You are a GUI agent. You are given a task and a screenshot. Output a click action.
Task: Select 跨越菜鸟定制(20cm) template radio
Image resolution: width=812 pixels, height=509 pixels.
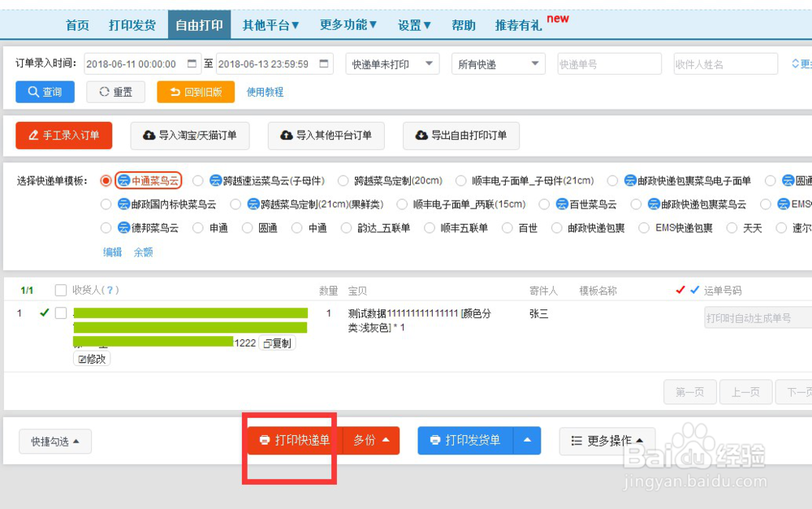coord(343,181)
